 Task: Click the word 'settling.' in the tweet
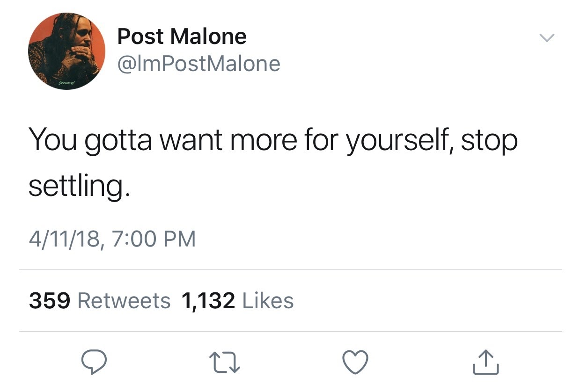pos(77,186)
